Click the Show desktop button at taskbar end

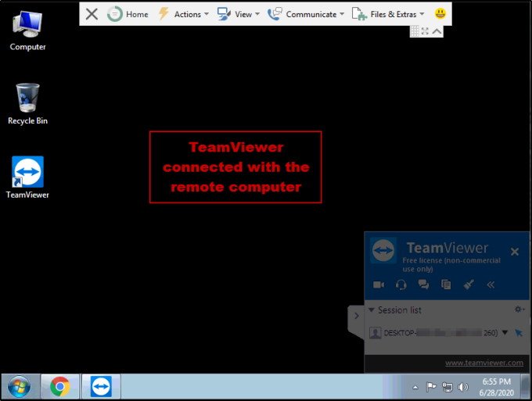(x=526, y=386)
